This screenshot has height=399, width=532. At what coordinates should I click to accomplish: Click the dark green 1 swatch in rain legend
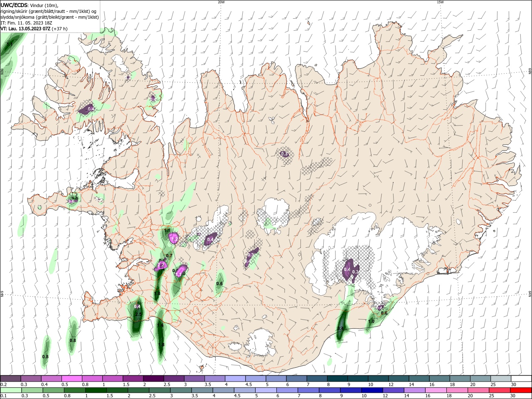[x=96, y=390]
